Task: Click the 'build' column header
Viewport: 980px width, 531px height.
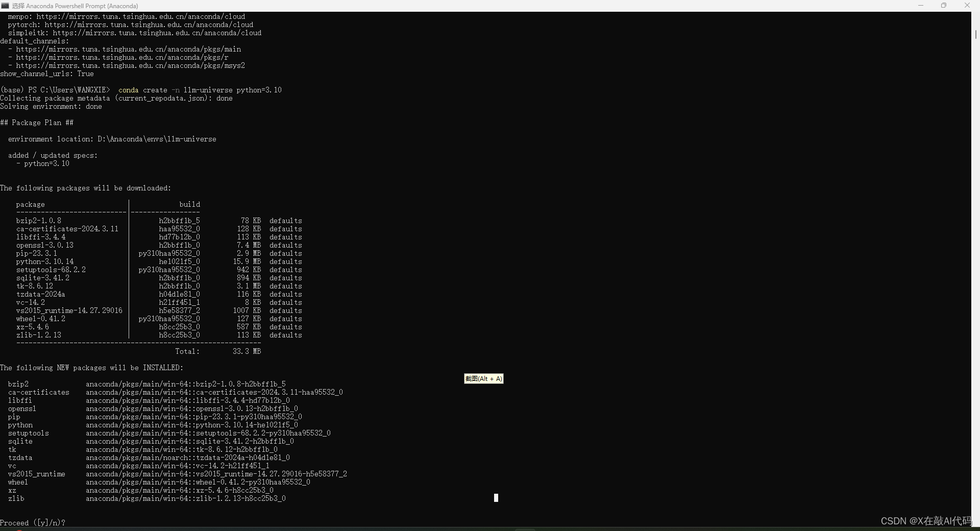Action: point(190,204)
